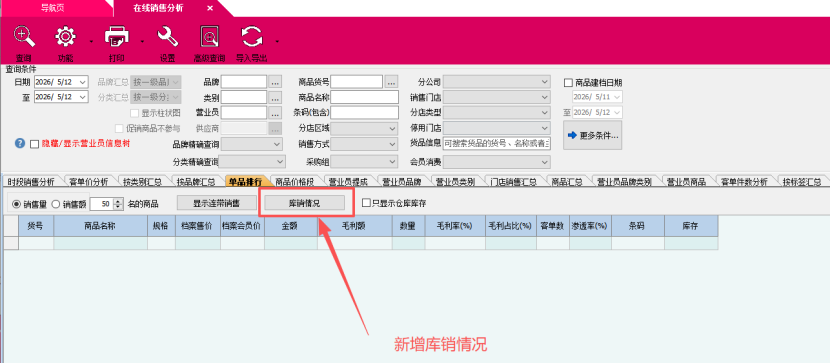
Task: Open the 会员消费 dropdown
Action: click(545, 161)
